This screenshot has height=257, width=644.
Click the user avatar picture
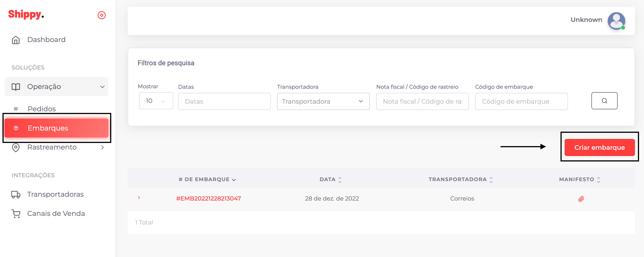coord(616,21)
